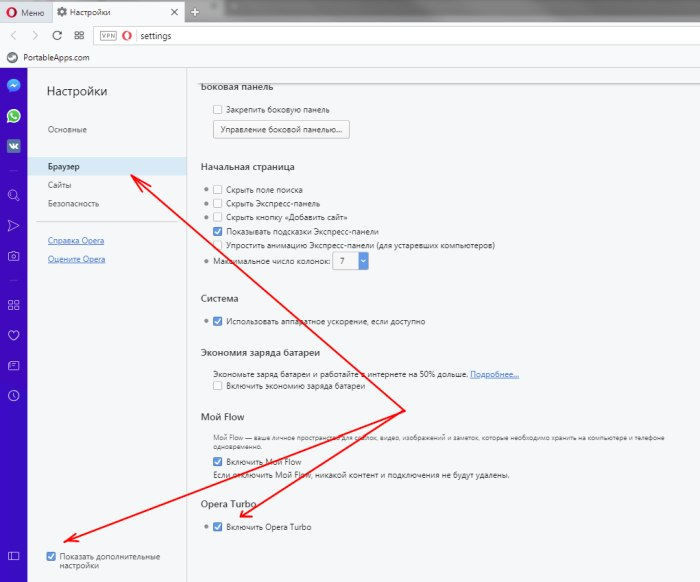Check 'Закрепить боковую панель' option
The width and height of the screenshot is (700, 582).
click(217, 109)
